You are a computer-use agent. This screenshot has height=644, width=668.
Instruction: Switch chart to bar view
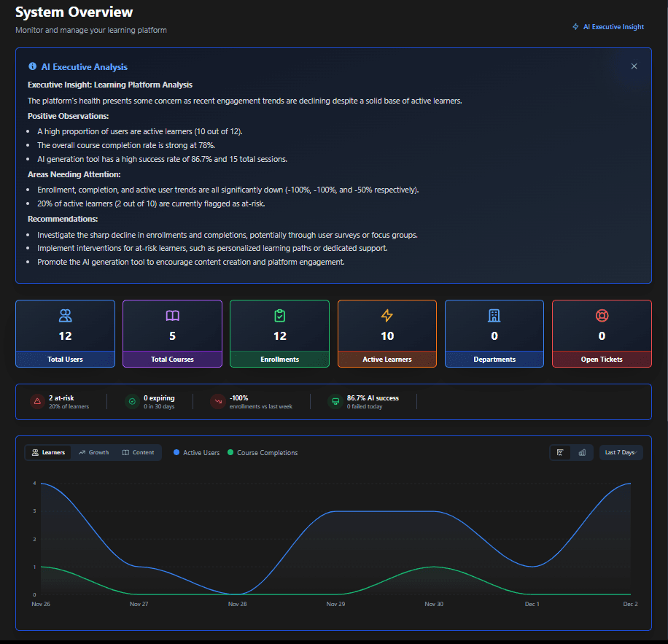tap(582, 452)
